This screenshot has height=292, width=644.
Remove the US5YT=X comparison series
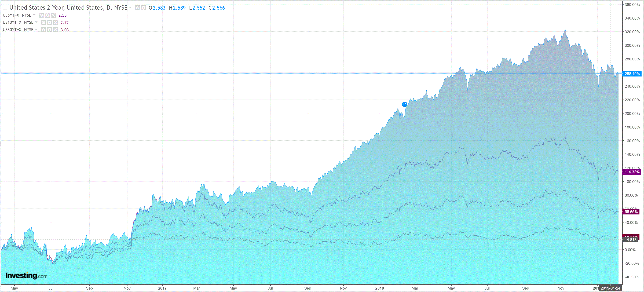point(53,15)
